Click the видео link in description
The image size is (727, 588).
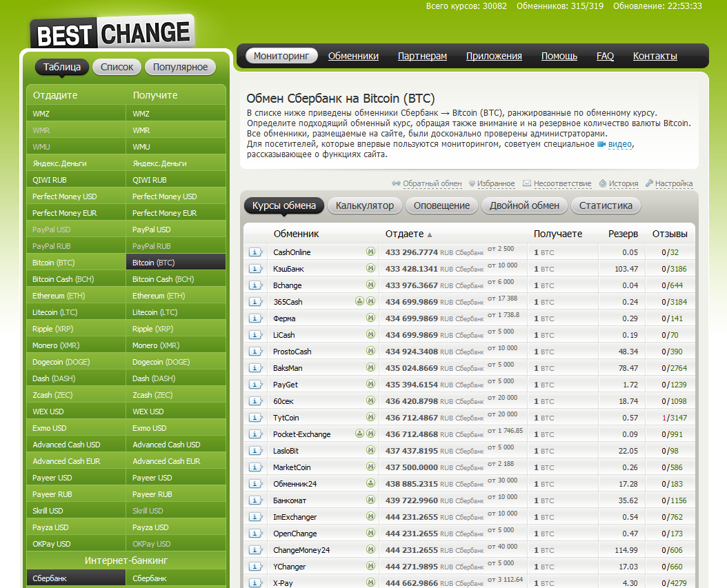tap(620, 144)
